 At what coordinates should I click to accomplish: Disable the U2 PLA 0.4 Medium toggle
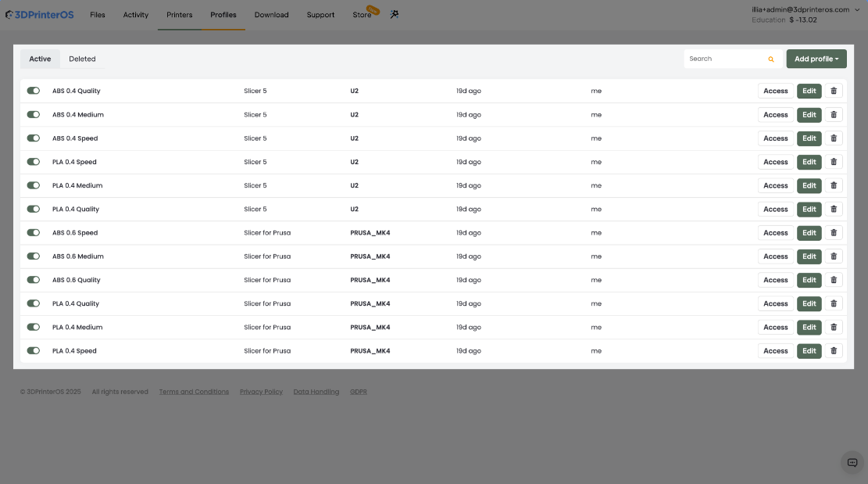(x=34, y=185)
